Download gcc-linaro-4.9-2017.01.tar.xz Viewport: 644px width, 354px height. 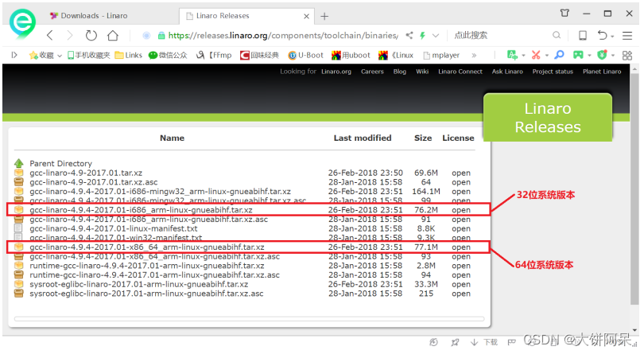point(86,173)
